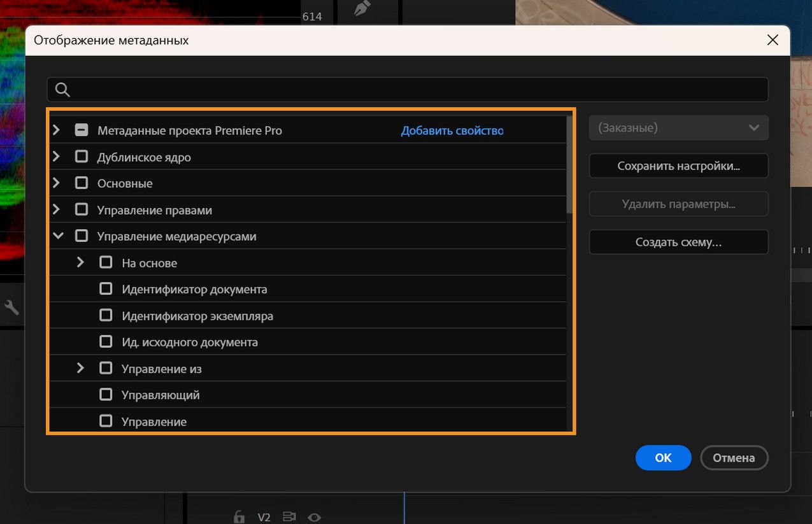Collapse the Управление медиаресурсами group

point(58,236)
